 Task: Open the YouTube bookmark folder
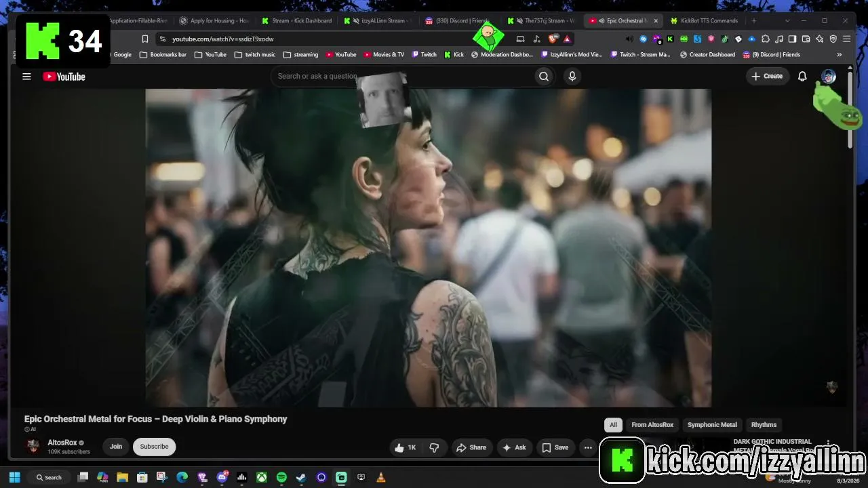211,55
